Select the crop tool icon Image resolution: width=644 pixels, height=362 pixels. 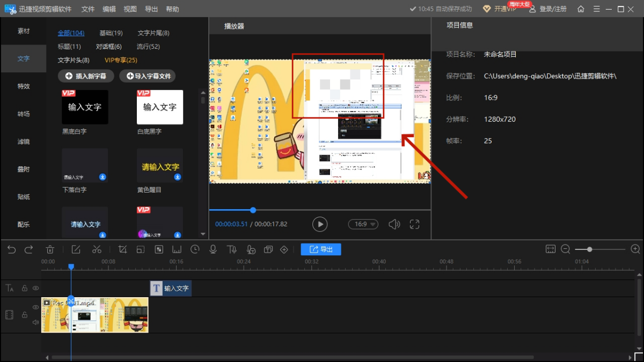pyautogui.click(x=122, y=249)
